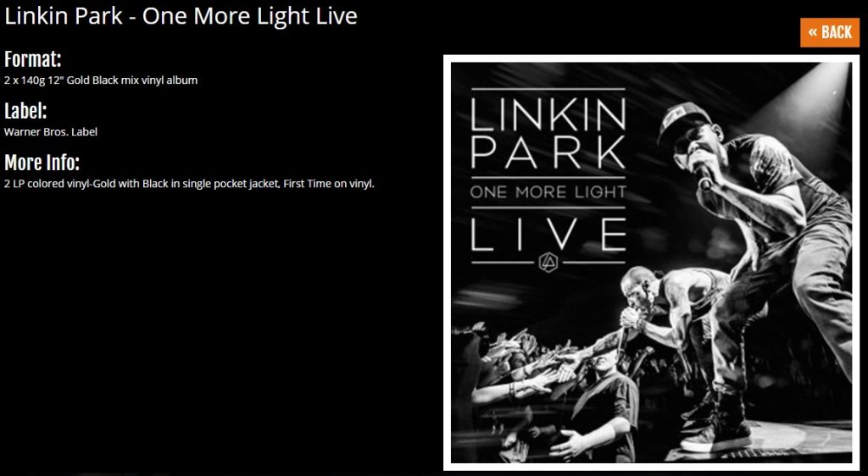The image size is (868, 476).
Task: Click the double chevron on BACK button
Action: (x=812, y=32)
